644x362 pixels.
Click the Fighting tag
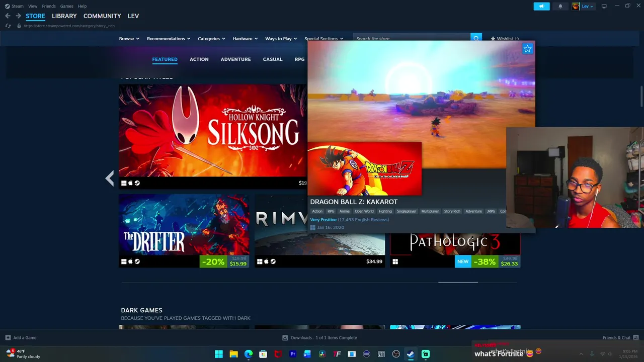(385, 211)
